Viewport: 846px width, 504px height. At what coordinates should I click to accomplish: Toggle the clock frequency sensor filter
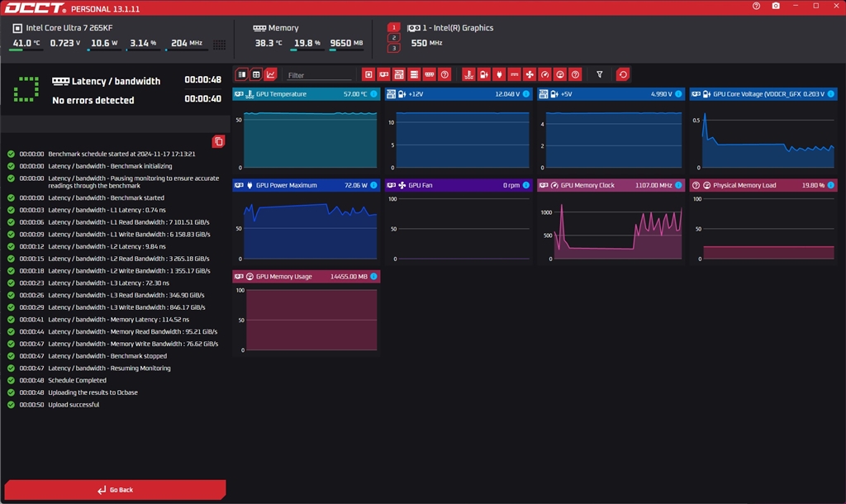(545, 74)
